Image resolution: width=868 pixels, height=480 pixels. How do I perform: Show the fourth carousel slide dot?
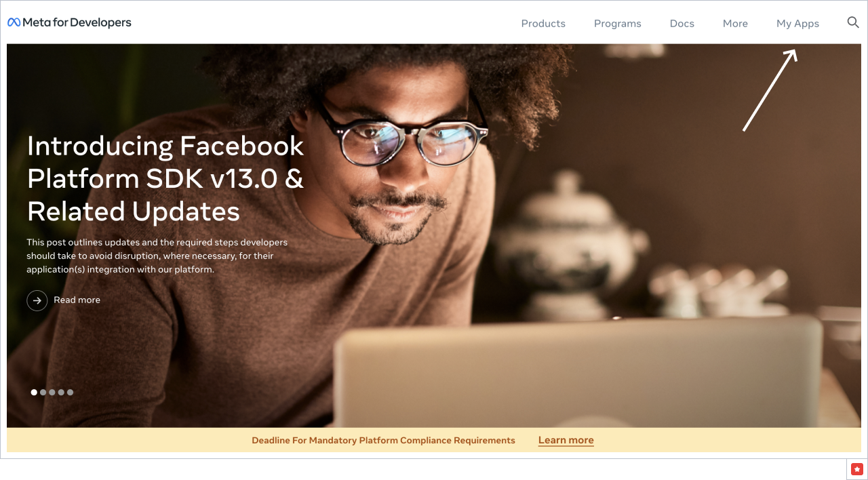(x=61, y=392)
